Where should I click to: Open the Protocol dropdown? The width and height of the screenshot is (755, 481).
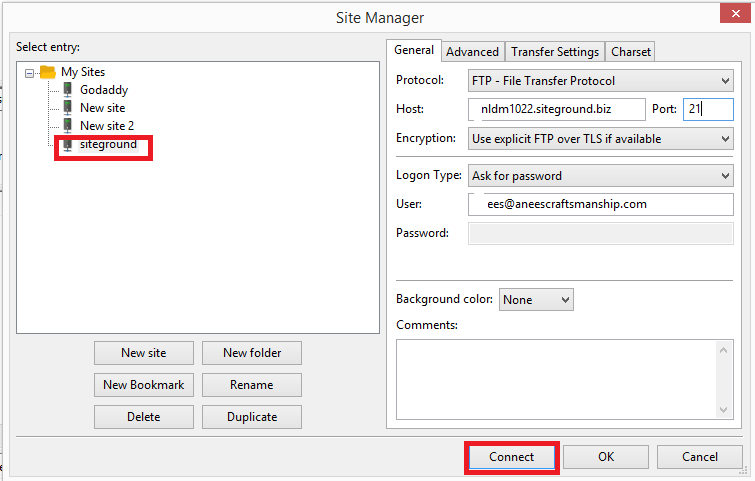[x=600, y=81]
